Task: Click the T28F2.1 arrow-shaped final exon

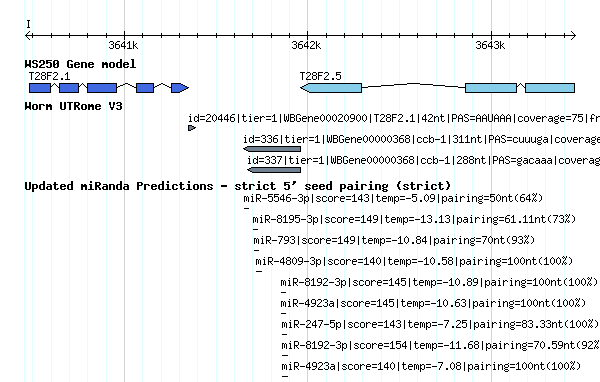Action: [x=180, y=88]
